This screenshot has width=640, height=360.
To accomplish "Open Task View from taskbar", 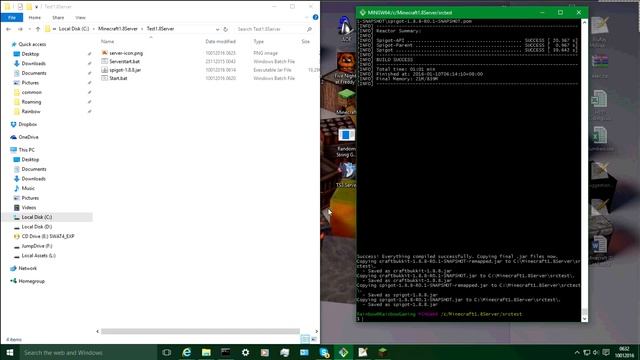I will tap(167, 352).
